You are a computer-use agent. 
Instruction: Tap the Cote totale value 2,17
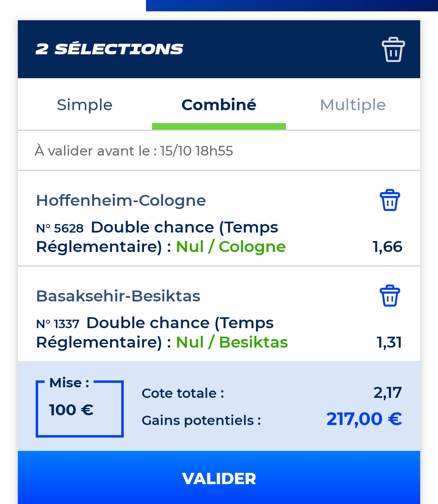click(x=388, y=393)
